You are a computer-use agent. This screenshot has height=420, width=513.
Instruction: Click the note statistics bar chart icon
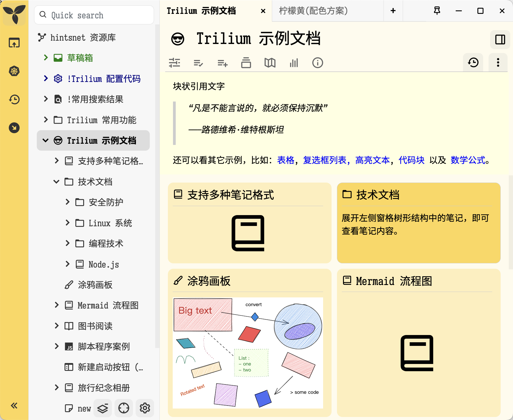[294, 63]
